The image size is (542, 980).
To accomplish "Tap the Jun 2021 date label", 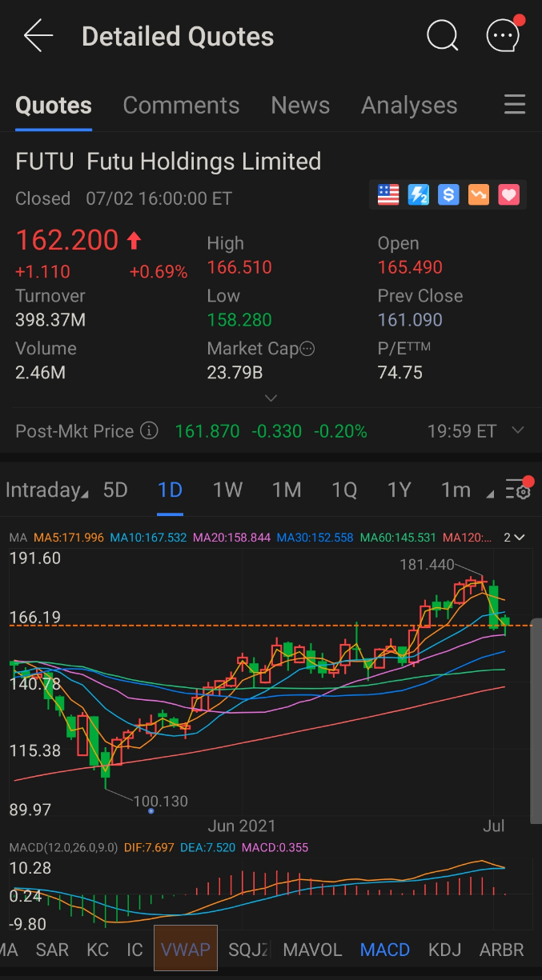I will (x=241, y=826).
